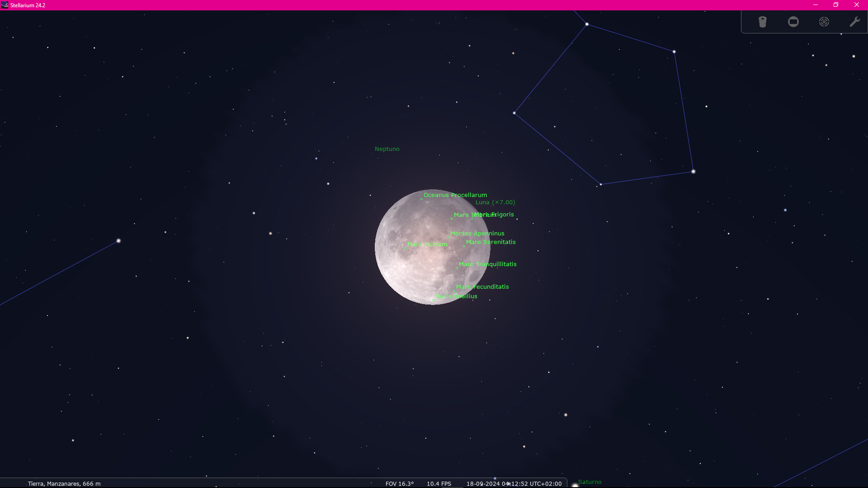Click the Mare Nubium label
Viewport: 868px width, 488px height.
(x=427, y=244)
